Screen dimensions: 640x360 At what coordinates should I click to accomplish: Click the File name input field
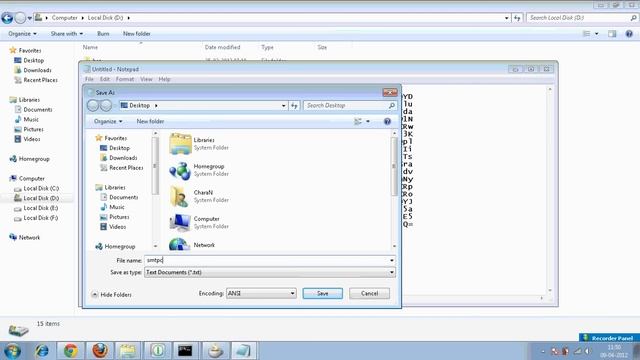tap(266, 260)
